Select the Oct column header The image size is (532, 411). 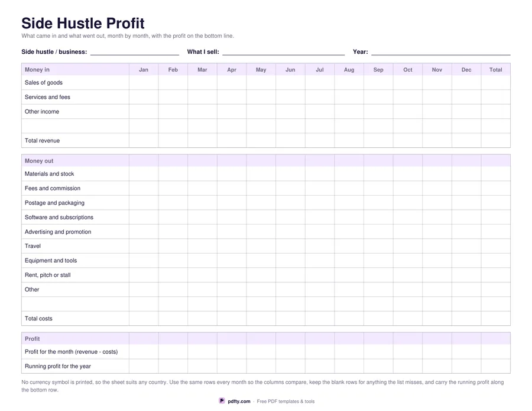[407, 70]
